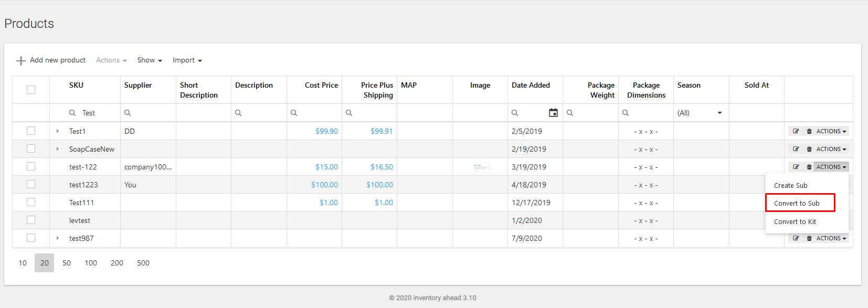
Task: Open the Date Added calendar picker
Action: coord(553,113)
